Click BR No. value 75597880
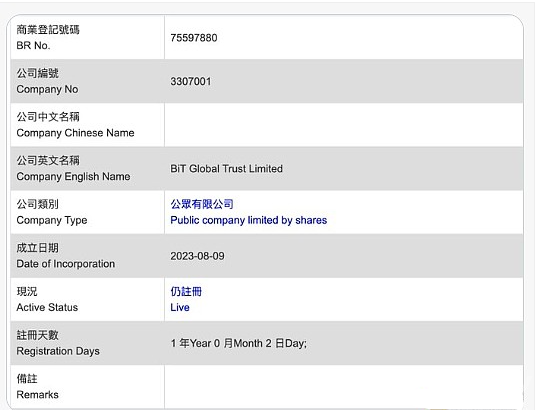Screen dimensions: 536x410 pyautogui.click(x=194, y=38)
